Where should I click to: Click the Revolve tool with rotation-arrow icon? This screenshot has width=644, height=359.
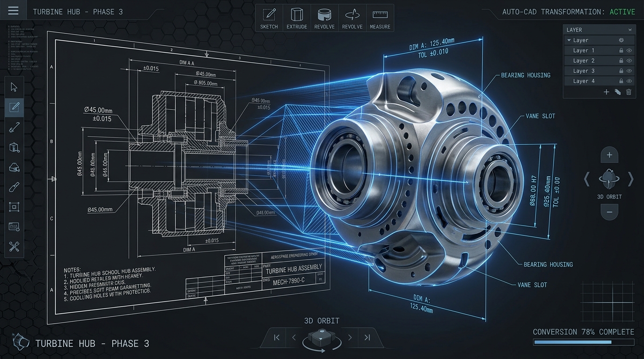click(x=352, y=18)
